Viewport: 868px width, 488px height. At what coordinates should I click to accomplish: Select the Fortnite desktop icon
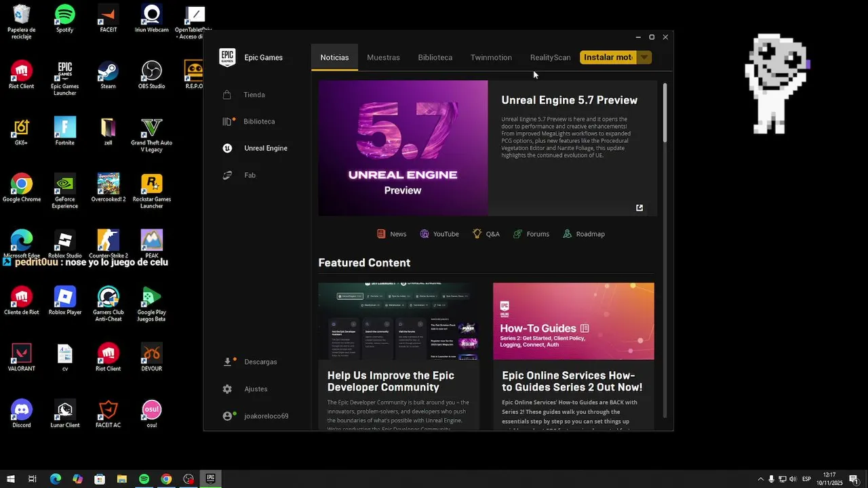click(x=64, y=131)
